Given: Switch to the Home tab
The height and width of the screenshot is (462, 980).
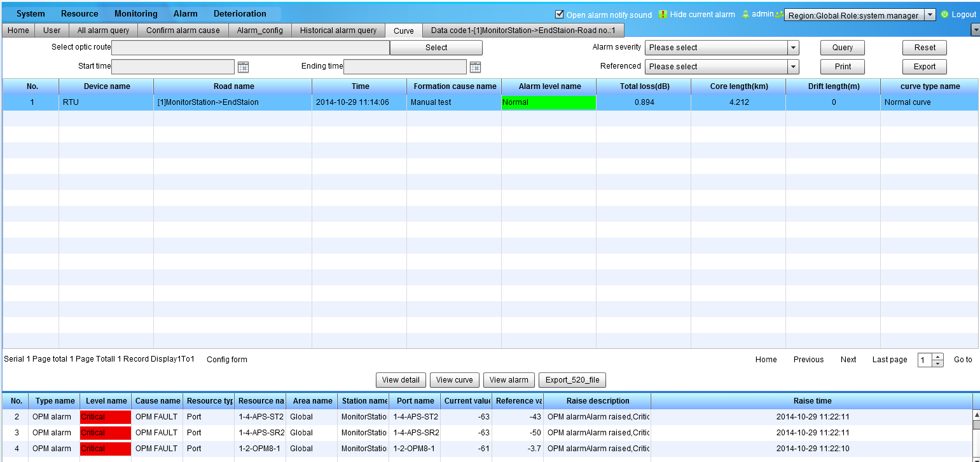Looking at the screenshot, I should pos(18,30).
